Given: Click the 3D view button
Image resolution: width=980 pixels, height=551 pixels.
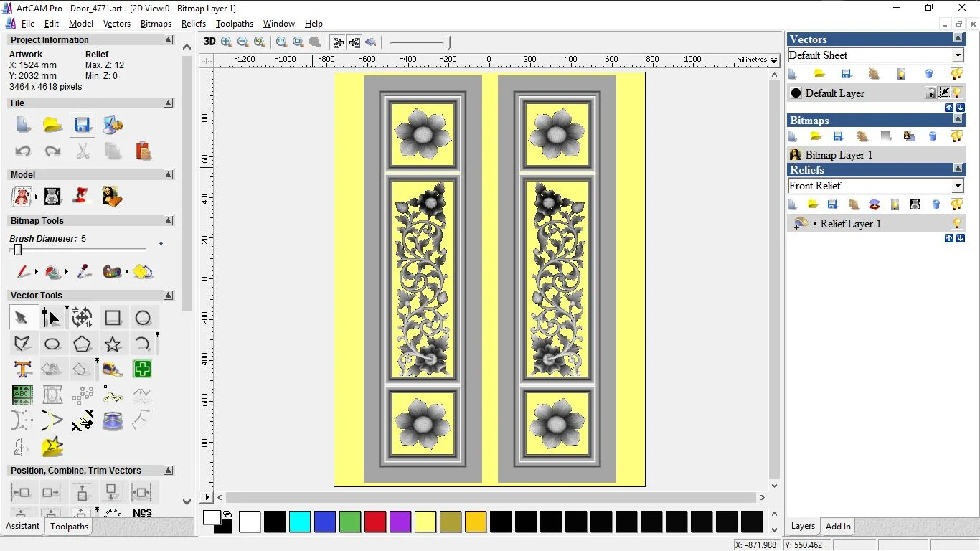Looking at the screenshot, I should 209,42.
